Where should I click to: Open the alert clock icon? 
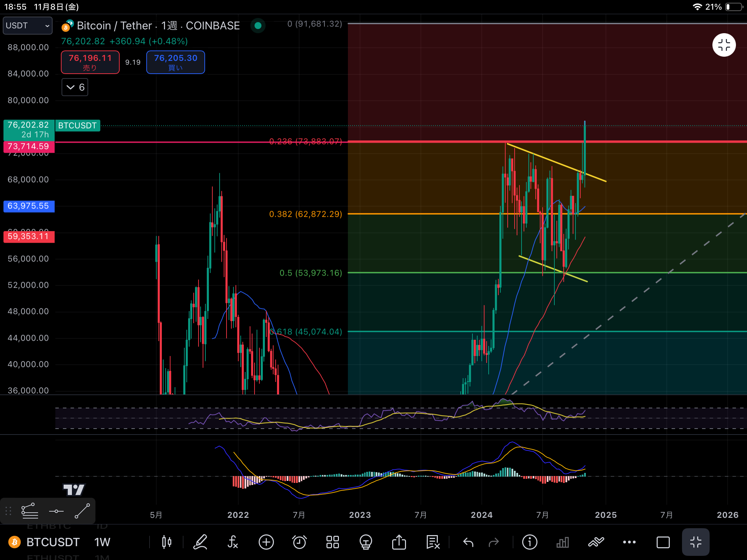(299, 542)
